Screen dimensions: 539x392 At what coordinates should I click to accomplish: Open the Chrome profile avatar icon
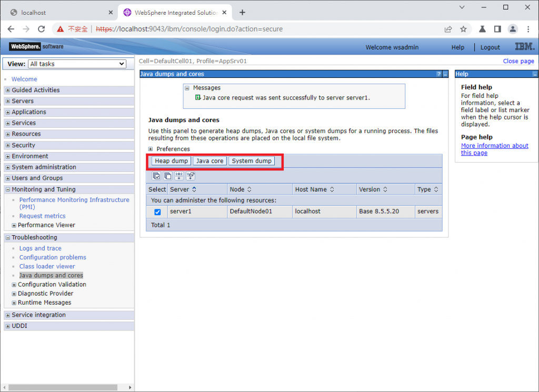(513, 29)
